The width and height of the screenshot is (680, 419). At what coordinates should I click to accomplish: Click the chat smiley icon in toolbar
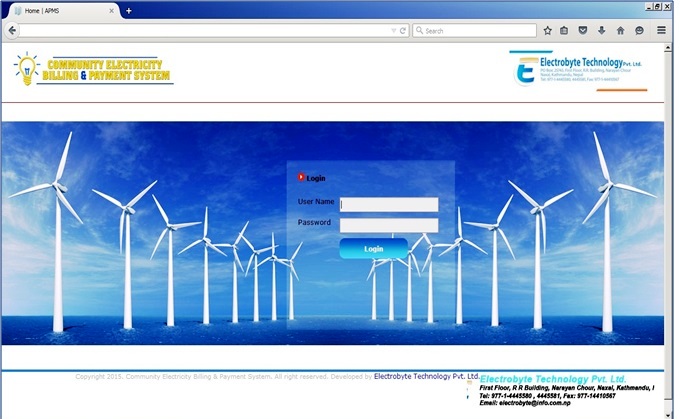click(640, 30)
